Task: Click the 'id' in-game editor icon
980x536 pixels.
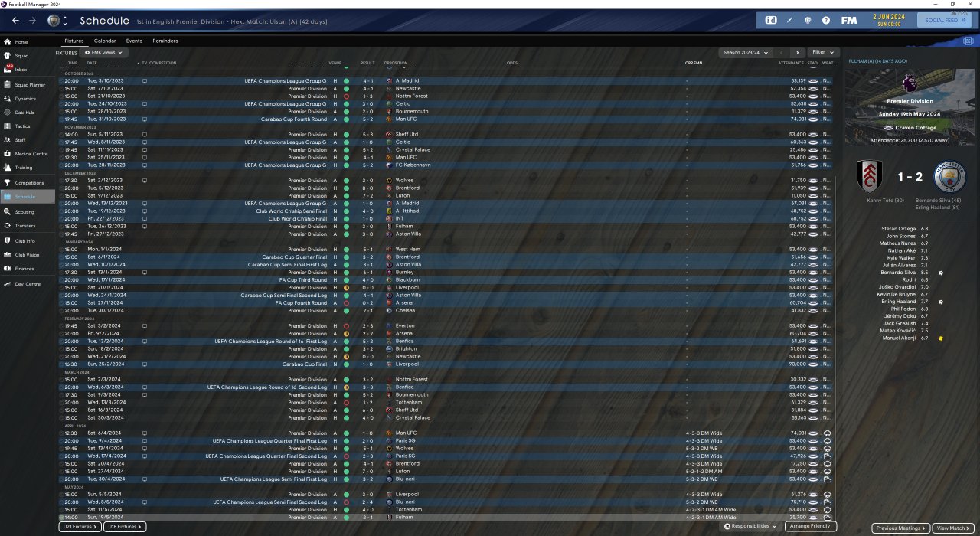Action: 771,21
